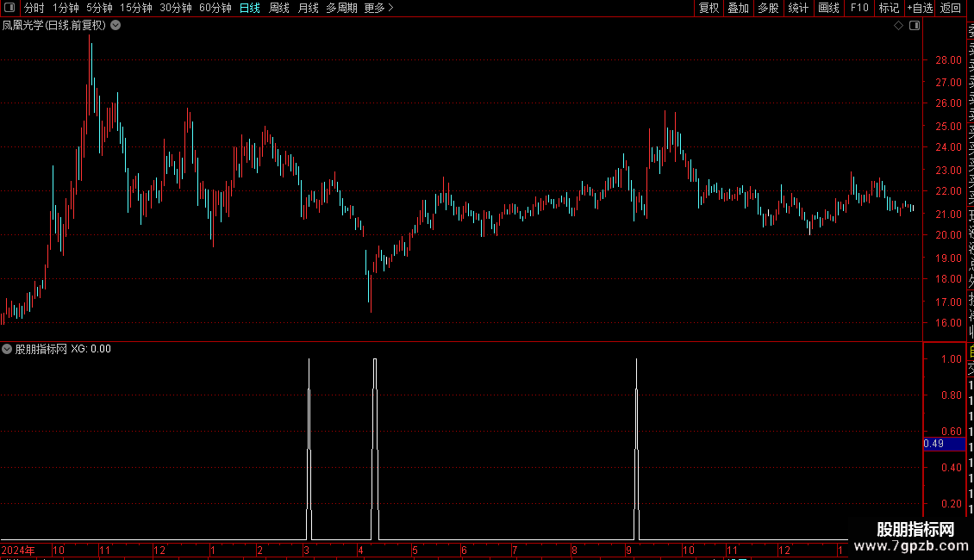The image size is (974, 560).
Task: Click the 0.49 cursor value box
Action: (944, 444)
